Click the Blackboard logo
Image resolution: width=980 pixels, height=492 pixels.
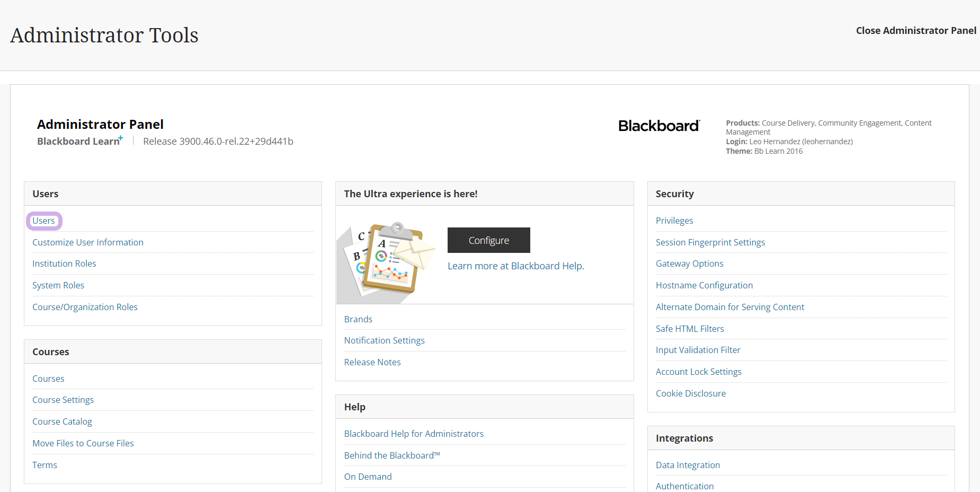(658, 126)
